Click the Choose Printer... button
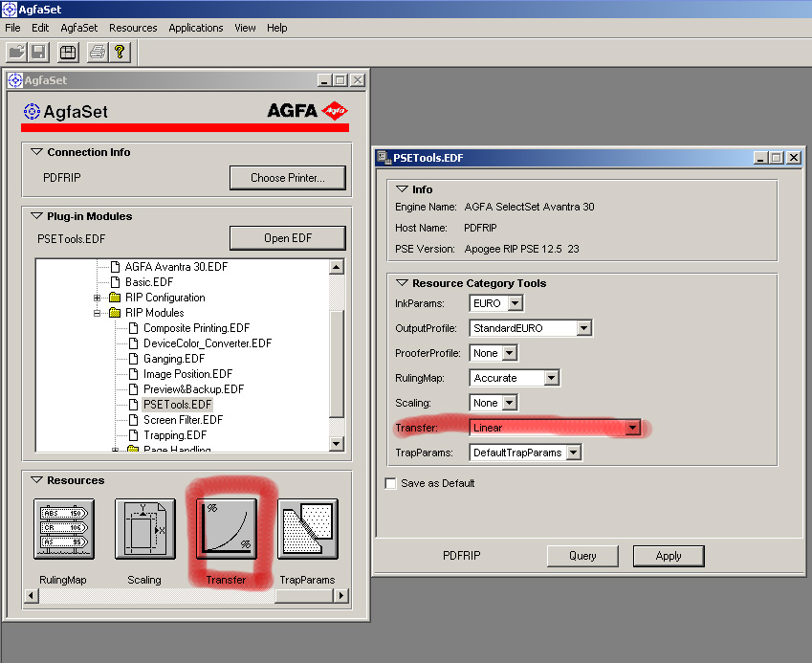The image size is (812, 663). coord(288,178)
